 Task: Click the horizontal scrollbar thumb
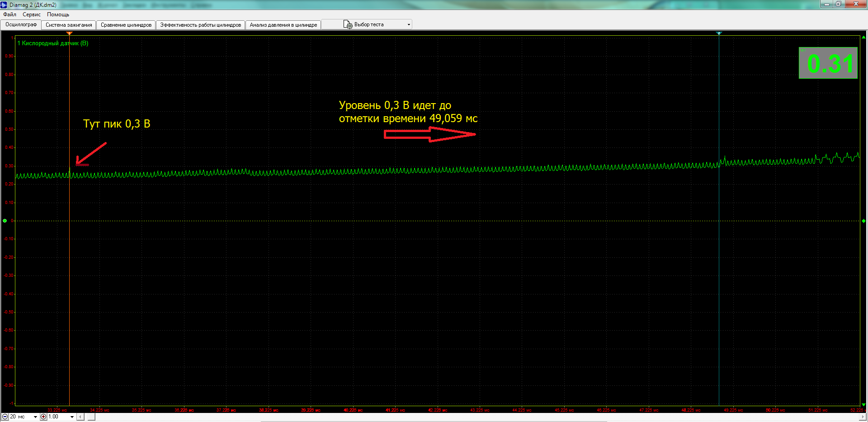pos(91,417)
